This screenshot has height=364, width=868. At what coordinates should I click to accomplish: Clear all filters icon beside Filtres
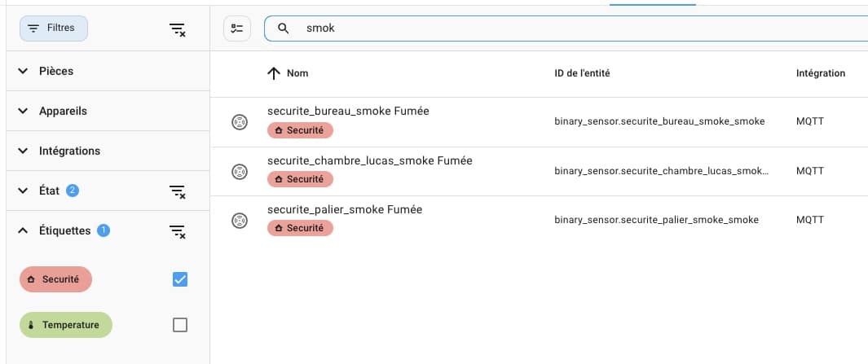pos(177,30)
